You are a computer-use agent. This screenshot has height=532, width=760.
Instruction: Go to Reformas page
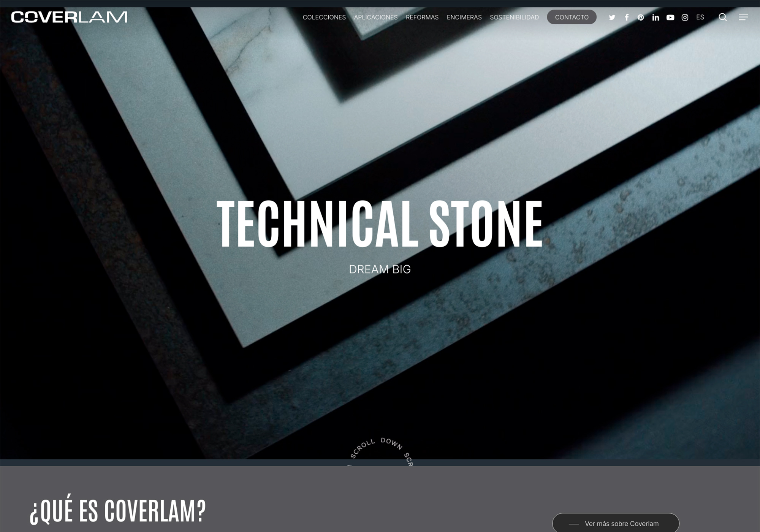point(422,17)
